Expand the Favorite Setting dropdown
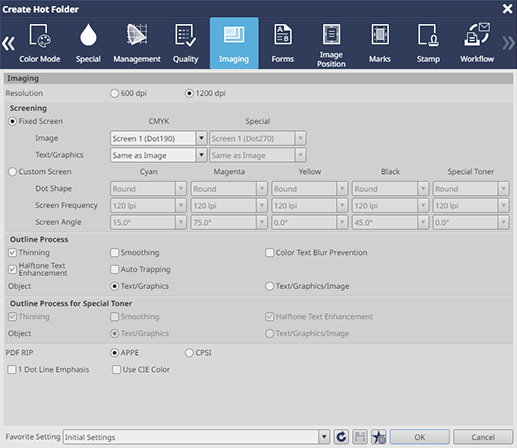Screen dimensions: 517x448 pos(324,437)
